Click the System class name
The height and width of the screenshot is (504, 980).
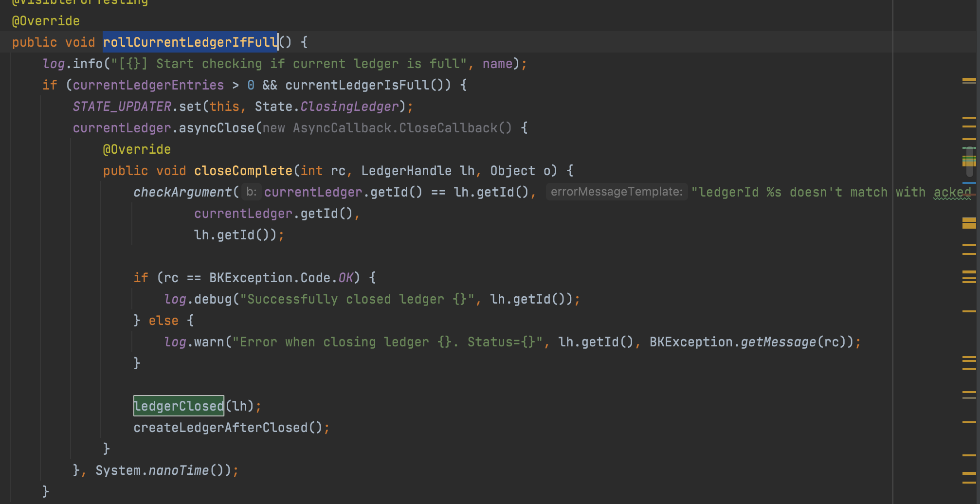(118, 470)
